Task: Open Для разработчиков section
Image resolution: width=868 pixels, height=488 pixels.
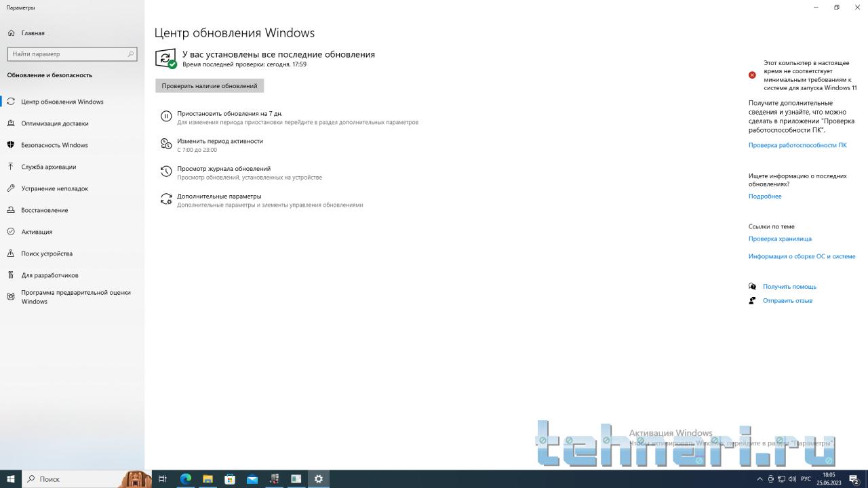Action: (72, 275)
